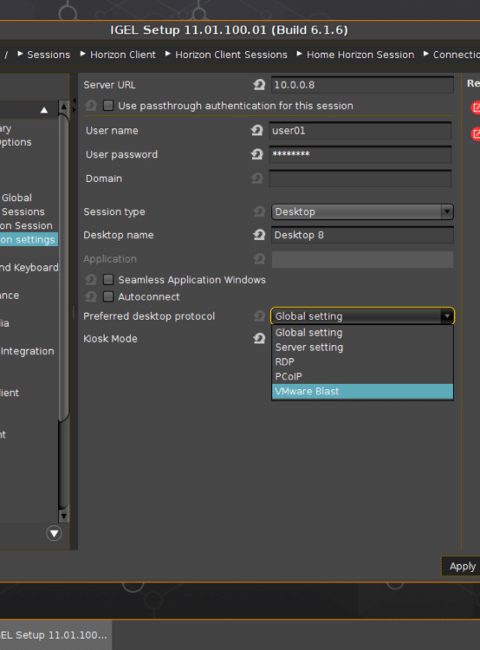Select Horizon Client Global tree item
The image size is (480, 650).
click(16, 198)
